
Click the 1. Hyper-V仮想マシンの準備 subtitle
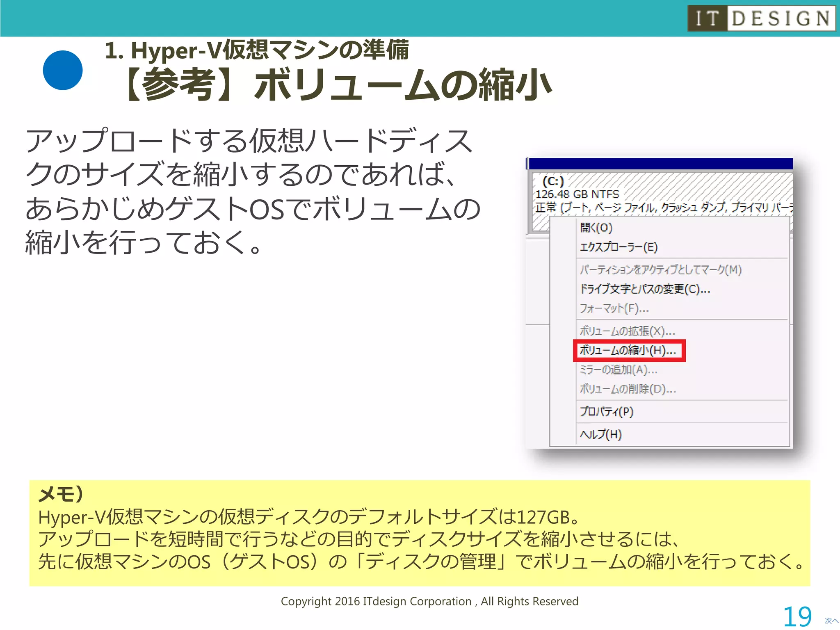coord(257,50)
